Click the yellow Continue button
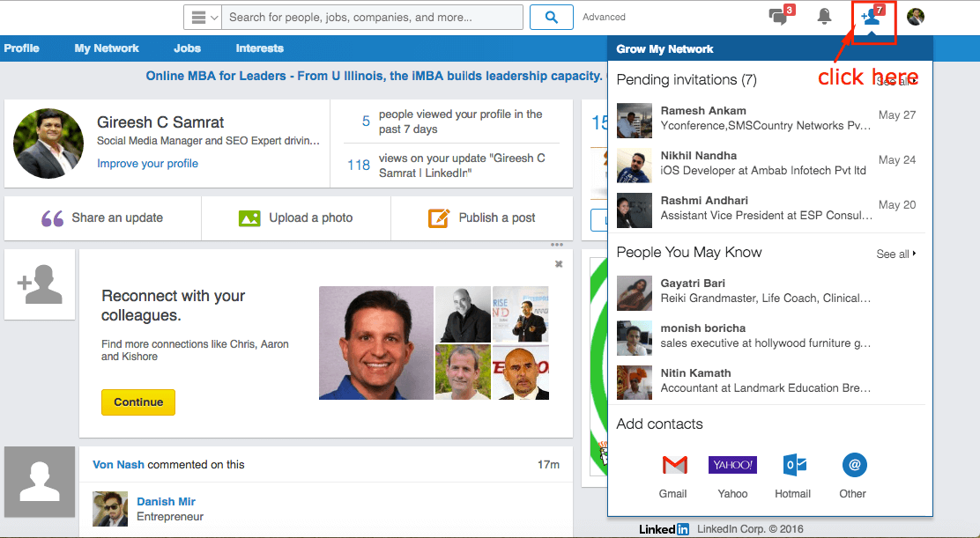This screenshot has height=538, width=980. (138, 402)
